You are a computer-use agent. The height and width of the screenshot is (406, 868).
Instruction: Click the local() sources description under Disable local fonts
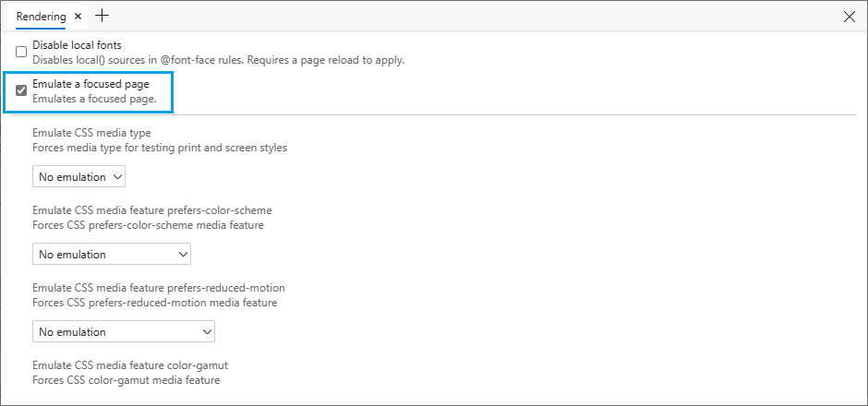(x=218, y=60)
